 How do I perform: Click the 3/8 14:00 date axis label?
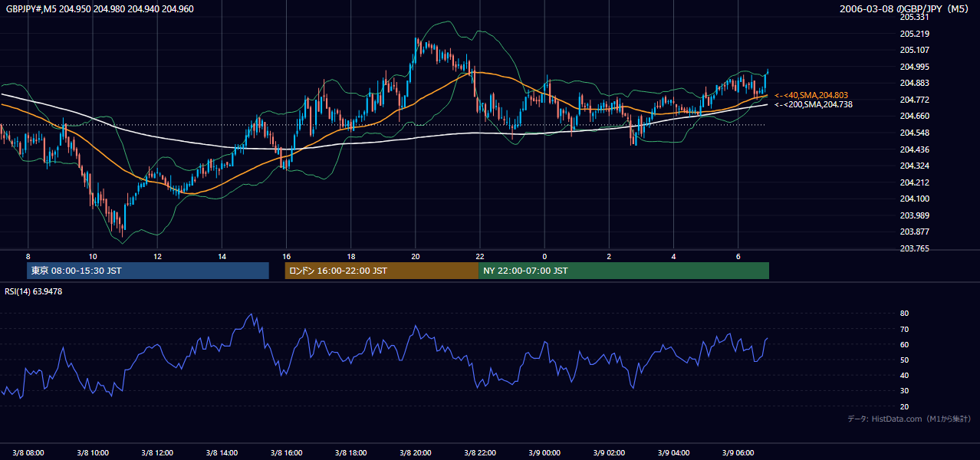[x=222, y=452]
